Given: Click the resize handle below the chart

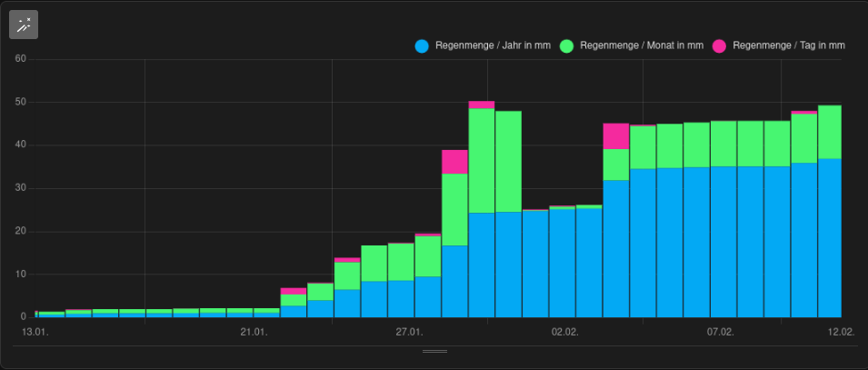Looking at the screenshot, I should pyautogui.click(x=434, y=350).
